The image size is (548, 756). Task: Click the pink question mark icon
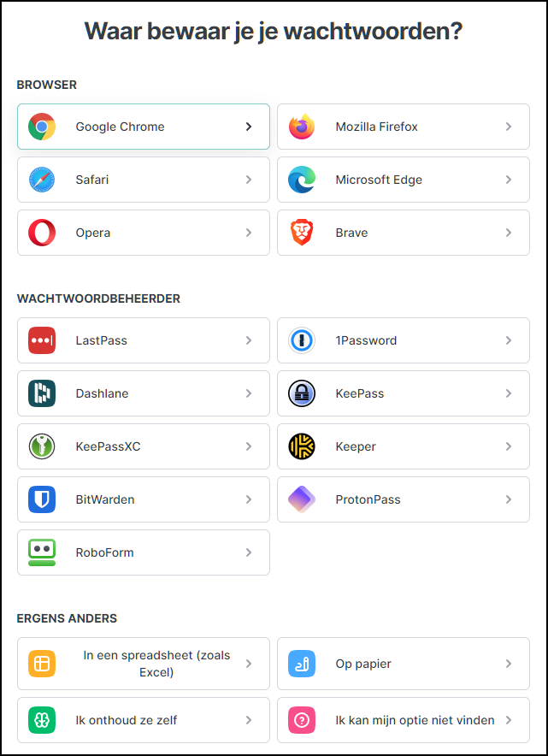point(302,720)
